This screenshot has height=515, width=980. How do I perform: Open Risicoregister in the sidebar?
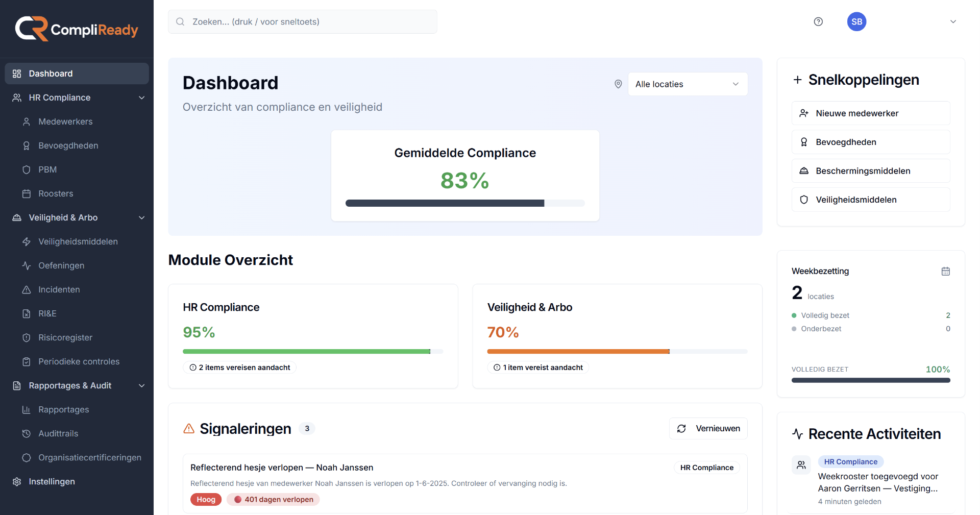pos(77,337)
